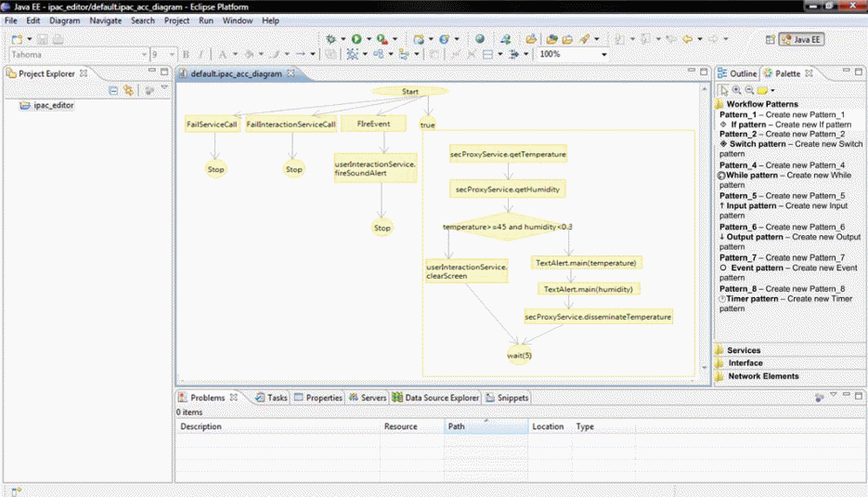Open the 100% zoom dropdown
This screenshot has width=868, height=497.
pyautogui.click(x=604, y=54)
